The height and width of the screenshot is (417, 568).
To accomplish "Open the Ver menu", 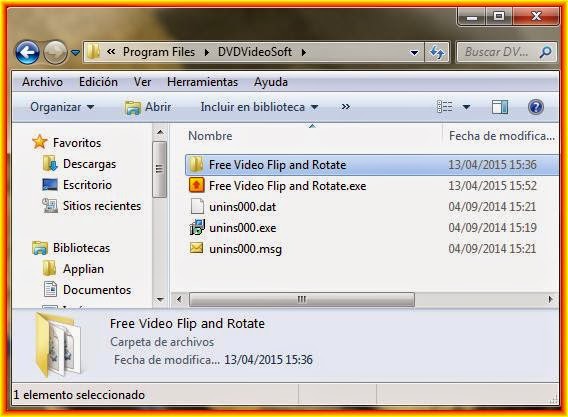I will coord(142,82).
